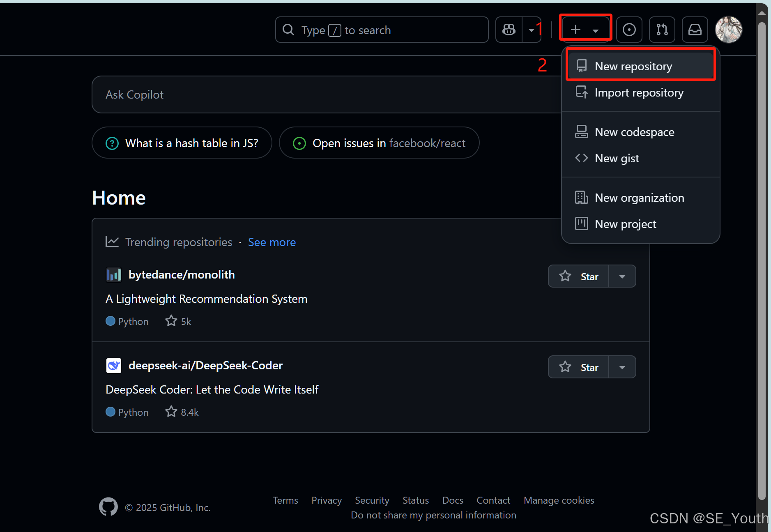Image resolution: width=771 pixels, height=532 pixels.
Task: Click the 'A Lightweight Recommendation System' description
Action: click(x=207, y=299)
